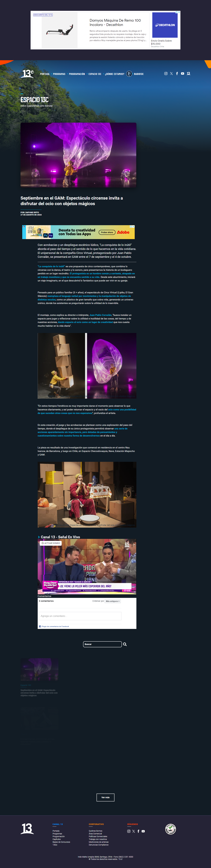Click the Buscar search field
The height and width of the screenshot is (868, 211).
102,644
